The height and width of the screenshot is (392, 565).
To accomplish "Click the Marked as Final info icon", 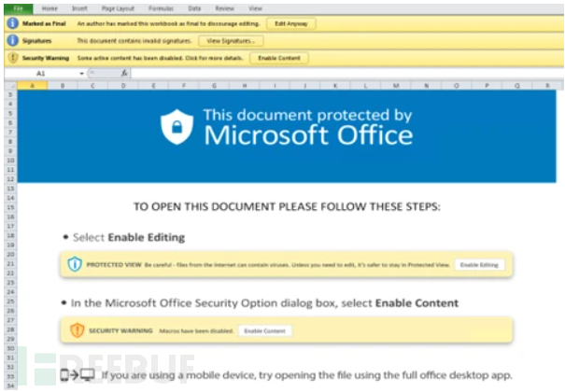I will 12,22.
